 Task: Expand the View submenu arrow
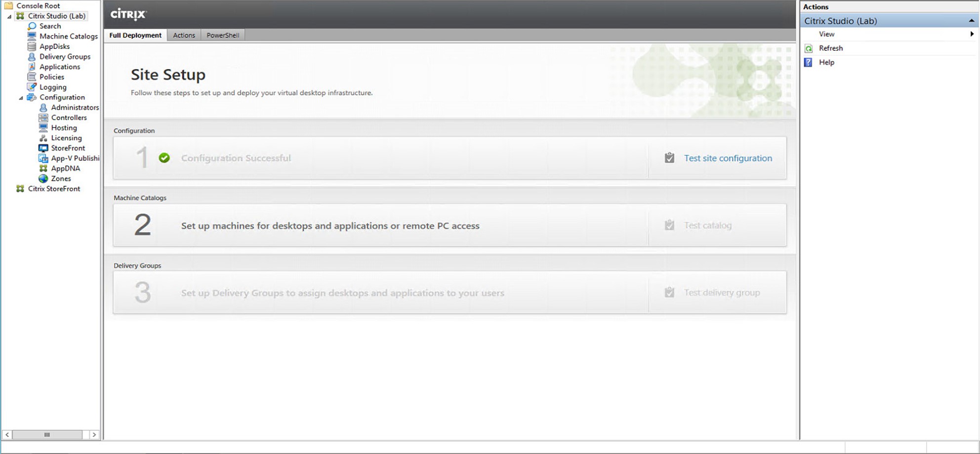click(972, 34)
